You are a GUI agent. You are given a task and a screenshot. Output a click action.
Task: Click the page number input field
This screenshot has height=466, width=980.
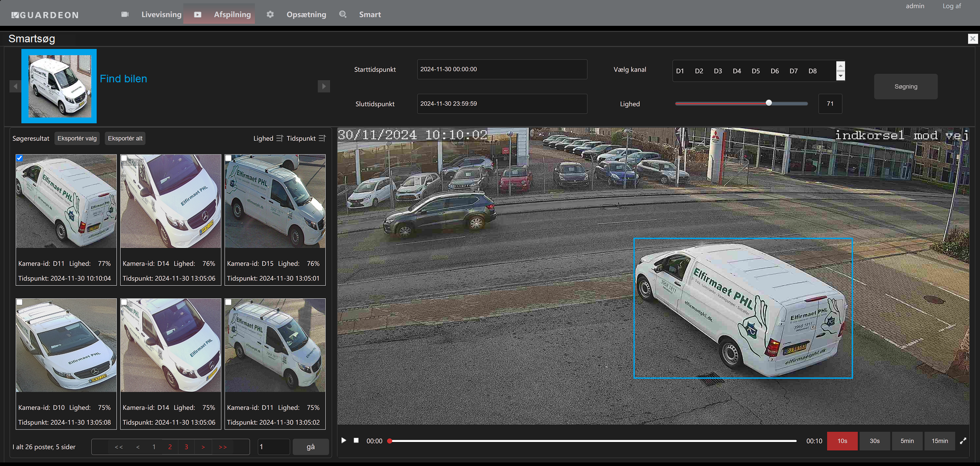tap(274, 447)
